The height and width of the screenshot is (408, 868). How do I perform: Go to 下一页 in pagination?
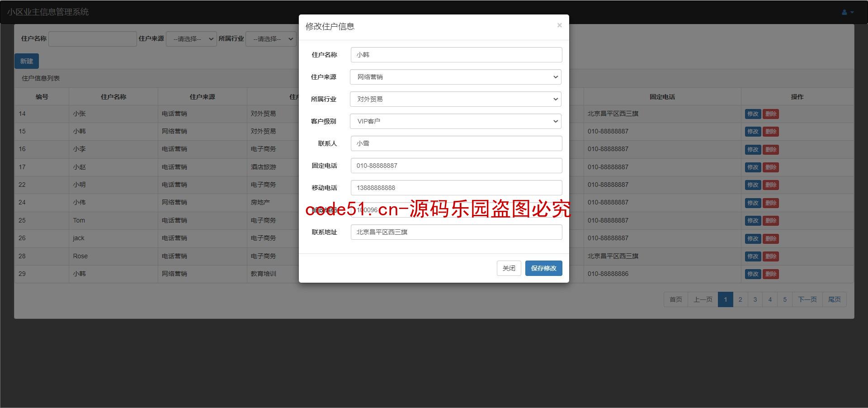click(x=807, y=299)
